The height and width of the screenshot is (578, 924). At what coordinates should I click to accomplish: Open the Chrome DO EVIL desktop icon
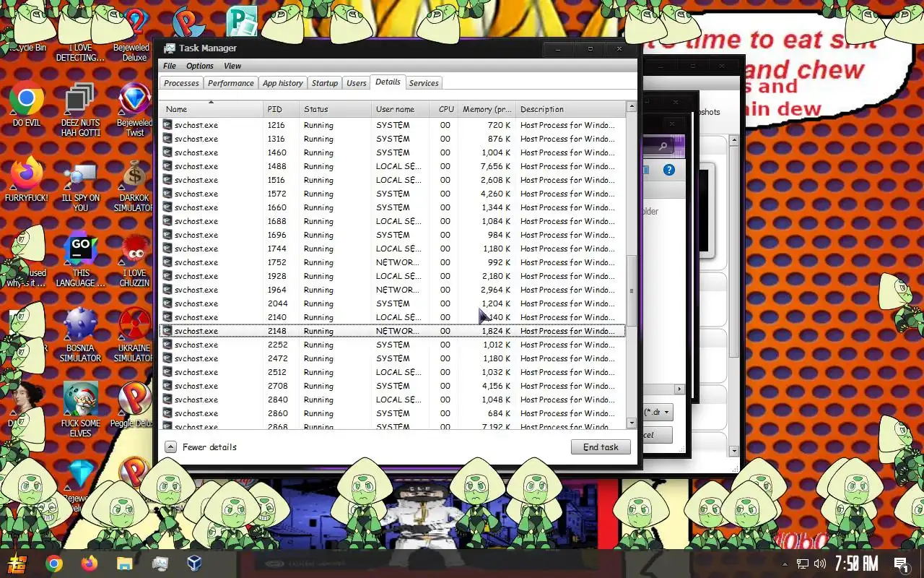tap(27, 104)
